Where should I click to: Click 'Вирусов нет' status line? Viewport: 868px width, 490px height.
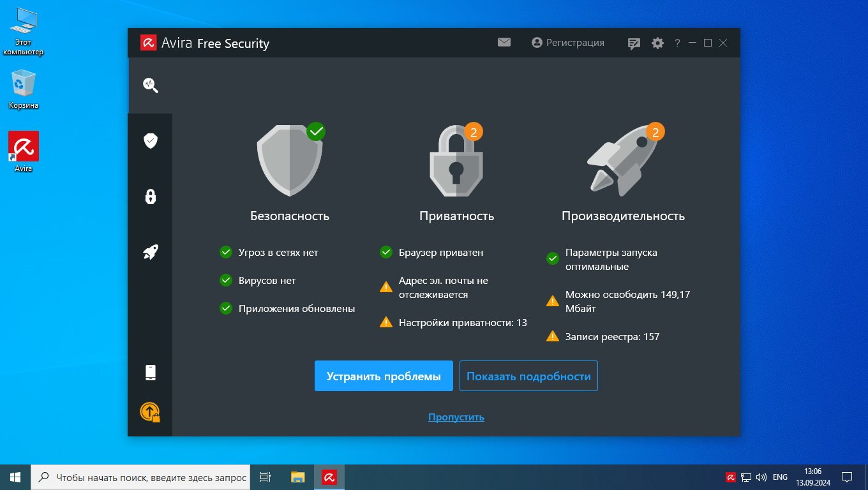point(258,281)
